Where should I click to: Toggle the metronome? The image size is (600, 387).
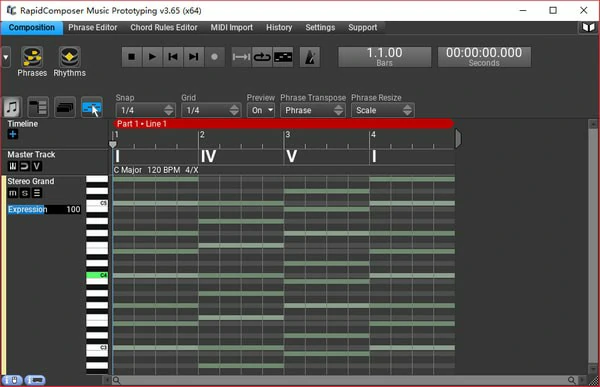tap(310, 57)
